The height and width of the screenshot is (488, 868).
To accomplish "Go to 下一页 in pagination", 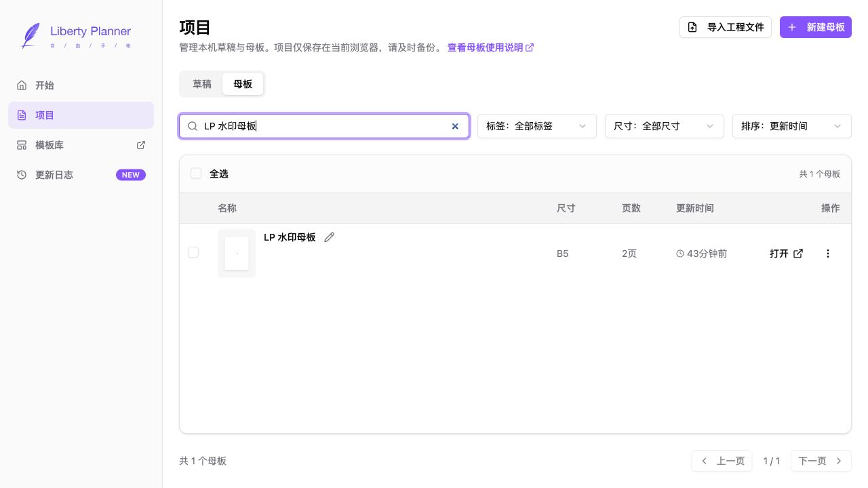I will point(821,461).
